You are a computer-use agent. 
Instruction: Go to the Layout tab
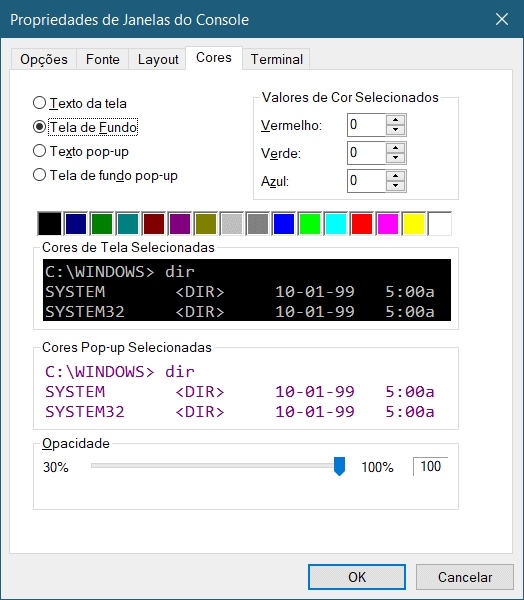click(x=158, y=59)
